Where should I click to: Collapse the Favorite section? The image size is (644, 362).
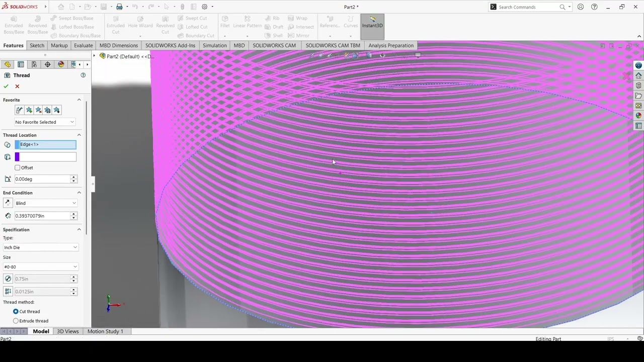click(x=79, y=100)
